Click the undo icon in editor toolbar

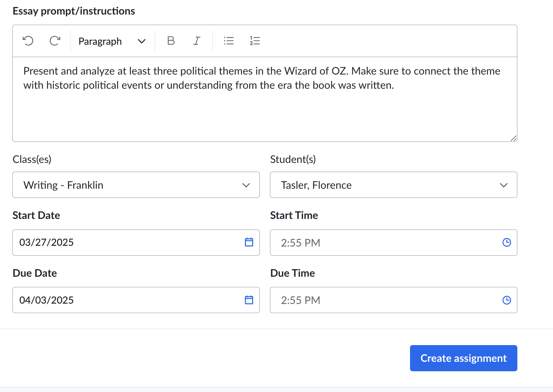28,41
